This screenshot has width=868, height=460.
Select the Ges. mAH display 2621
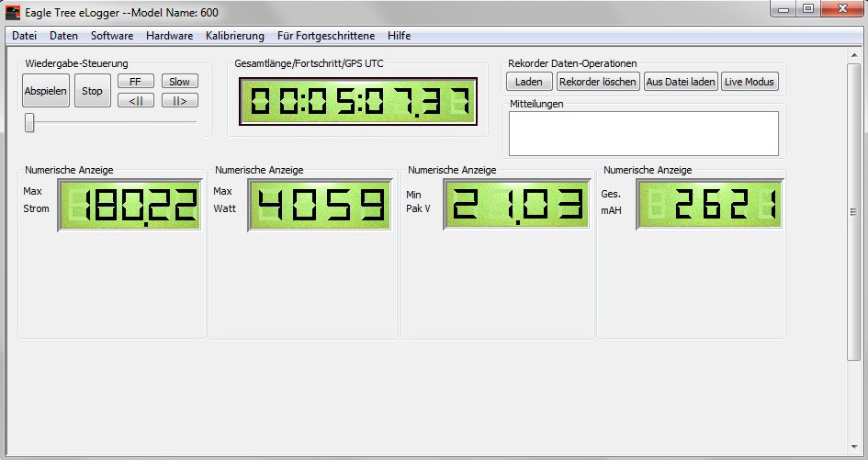[x=710, y=204]
